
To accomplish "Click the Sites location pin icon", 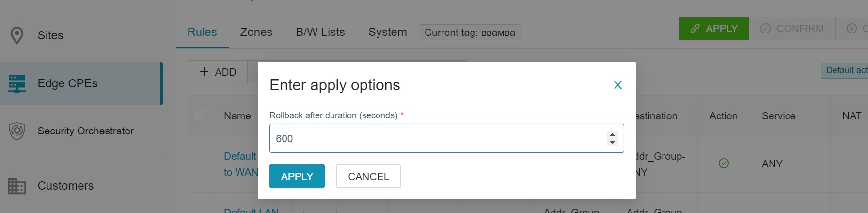I will tap(17, 35).
